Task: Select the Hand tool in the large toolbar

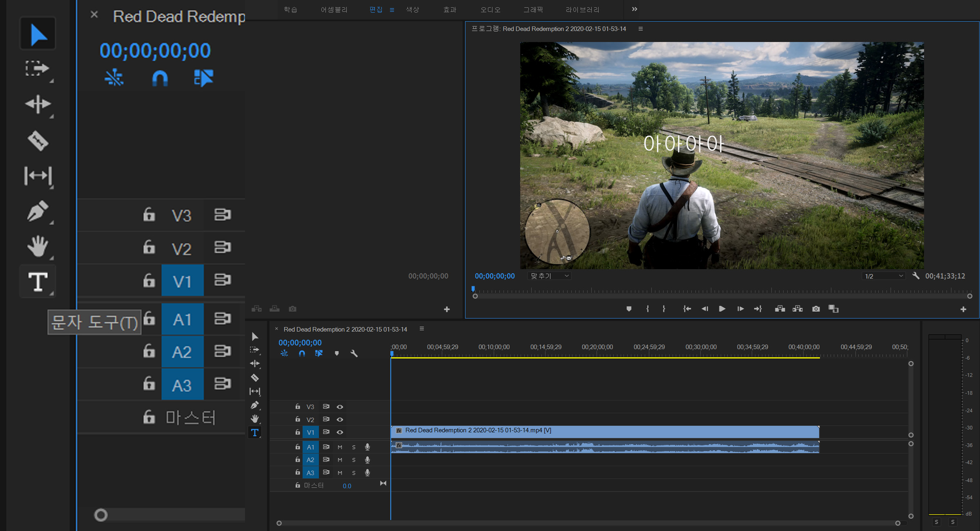Action: (x=38, y=246)
